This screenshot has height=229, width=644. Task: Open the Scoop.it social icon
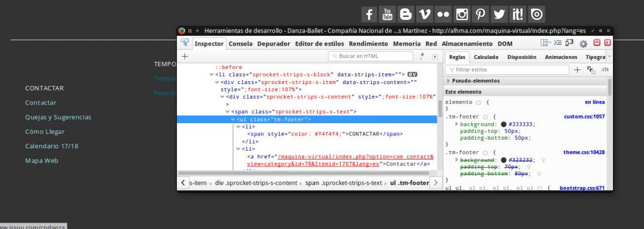(518, 15)
